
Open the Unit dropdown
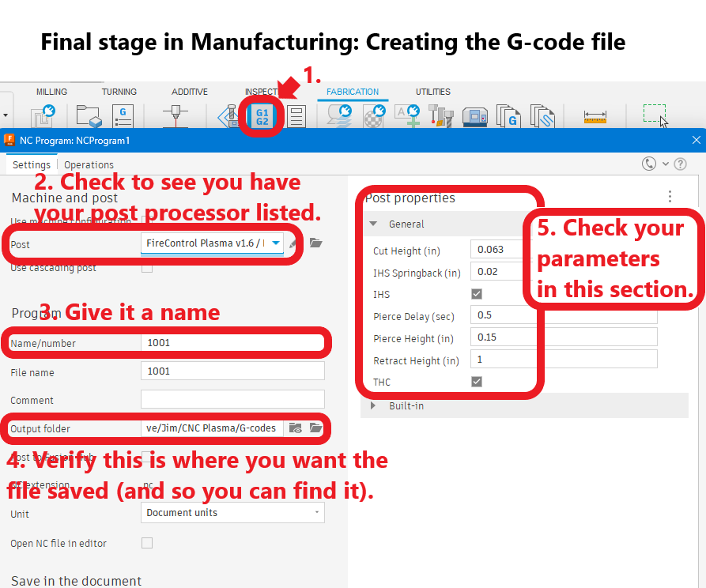[232, 513]
